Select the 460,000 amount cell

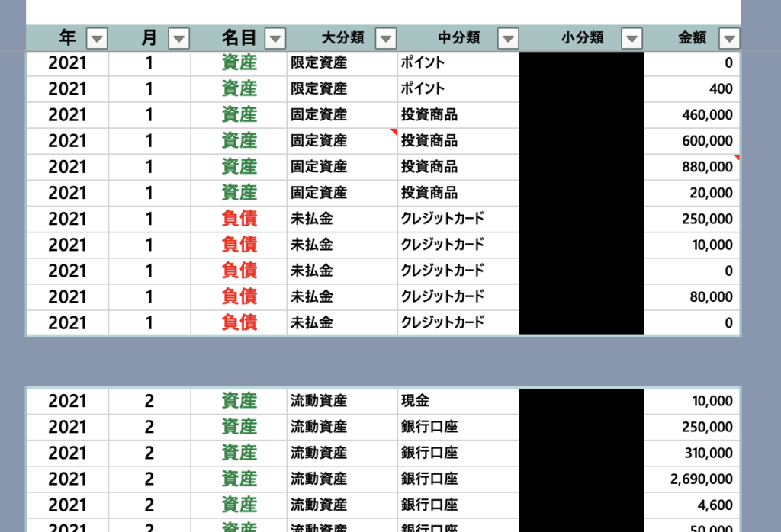(x=692, y=115)
